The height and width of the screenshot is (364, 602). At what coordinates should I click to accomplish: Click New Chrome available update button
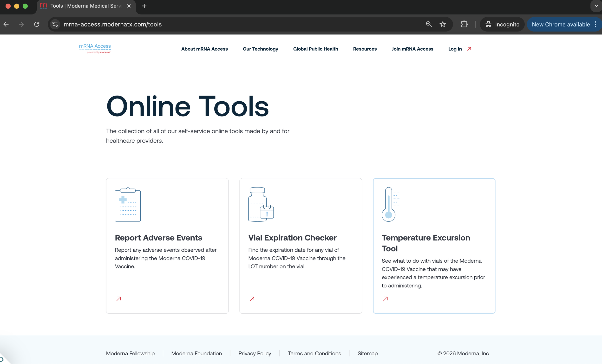[x=561, y=24]
